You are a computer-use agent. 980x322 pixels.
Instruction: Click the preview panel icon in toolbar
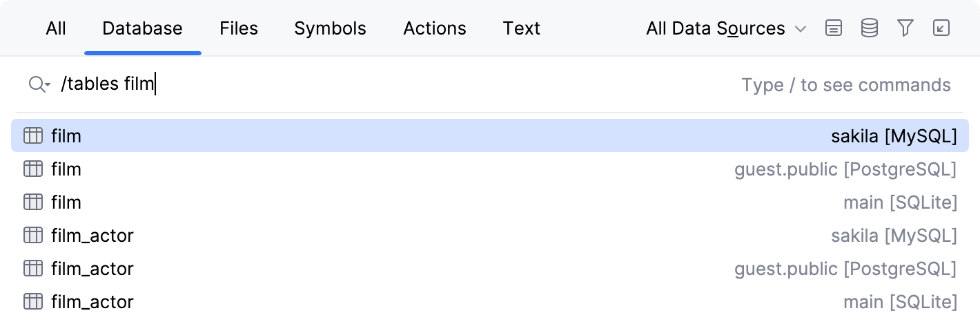pos(834,28)
